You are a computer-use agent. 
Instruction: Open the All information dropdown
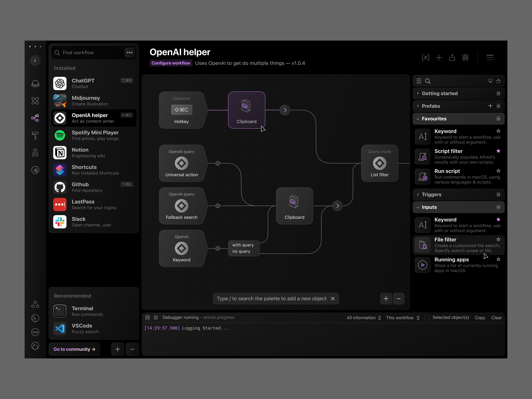pos(364,318)
